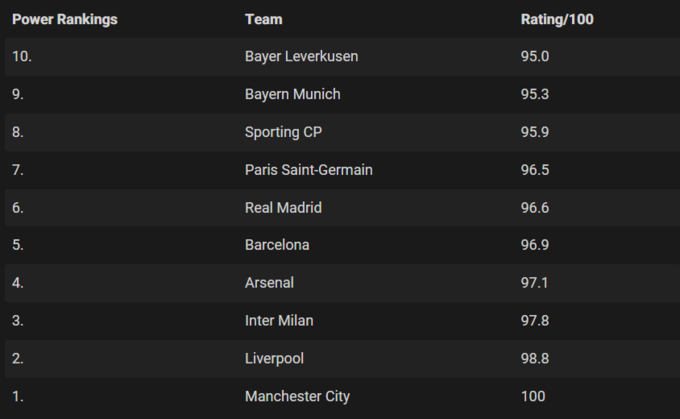
Task: Select the Liverpool team name
Action: [274, 358]
